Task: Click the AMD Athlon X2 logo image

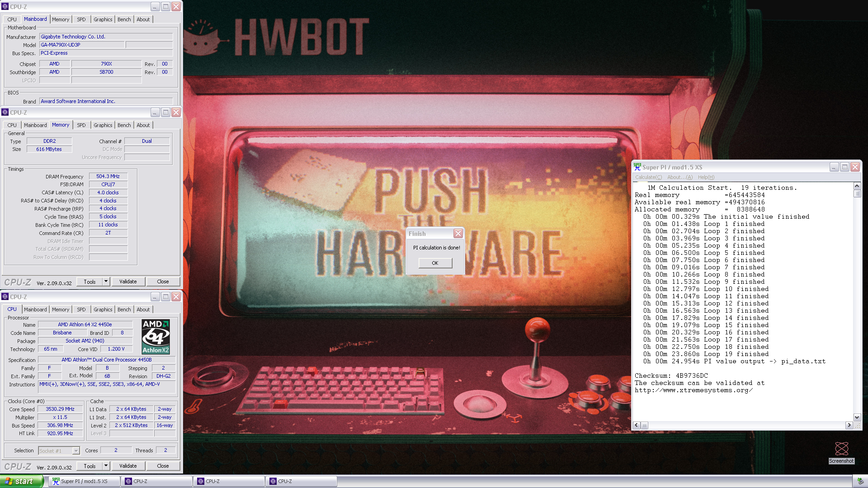Action: point(156,337)
